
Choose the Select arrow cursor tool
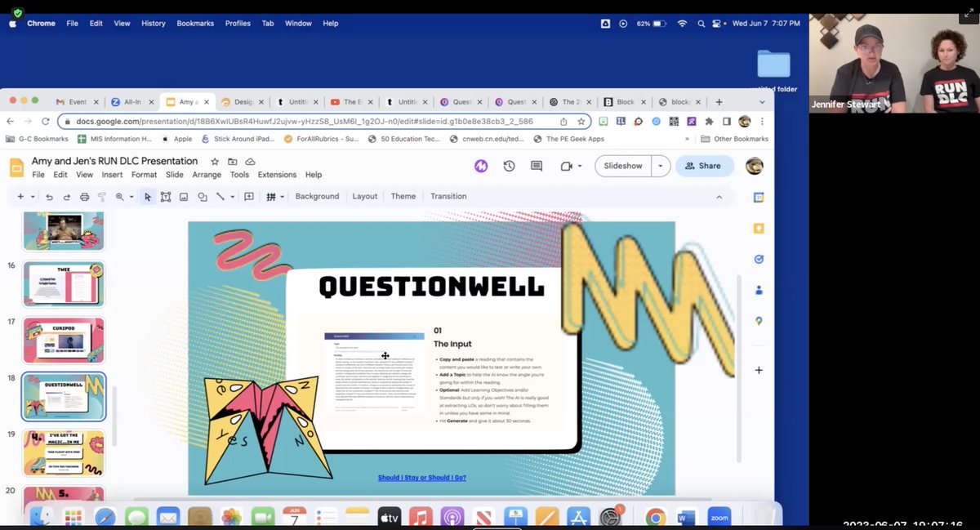[x=148, y=197]
